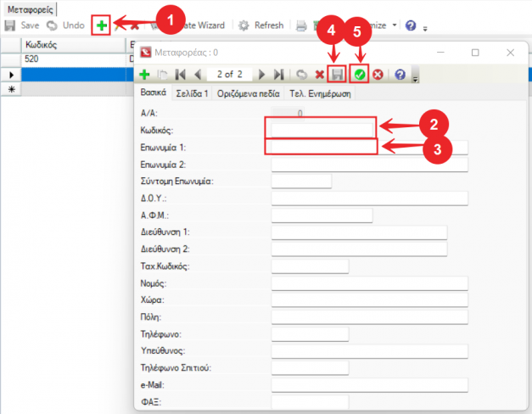Click copy record icon in dialog toolbar

point(163,75)
